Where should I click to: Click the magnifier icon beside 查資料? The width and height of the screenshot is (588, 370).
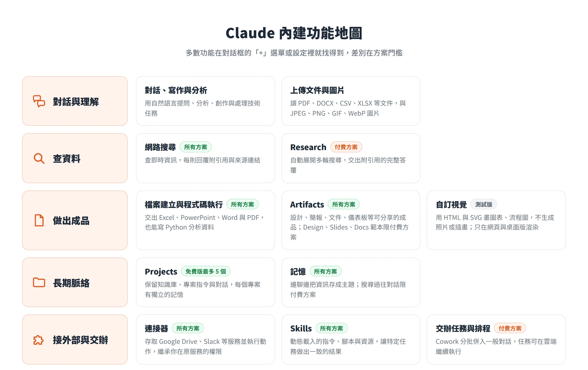pyautogui.click(x=39, y=158)
